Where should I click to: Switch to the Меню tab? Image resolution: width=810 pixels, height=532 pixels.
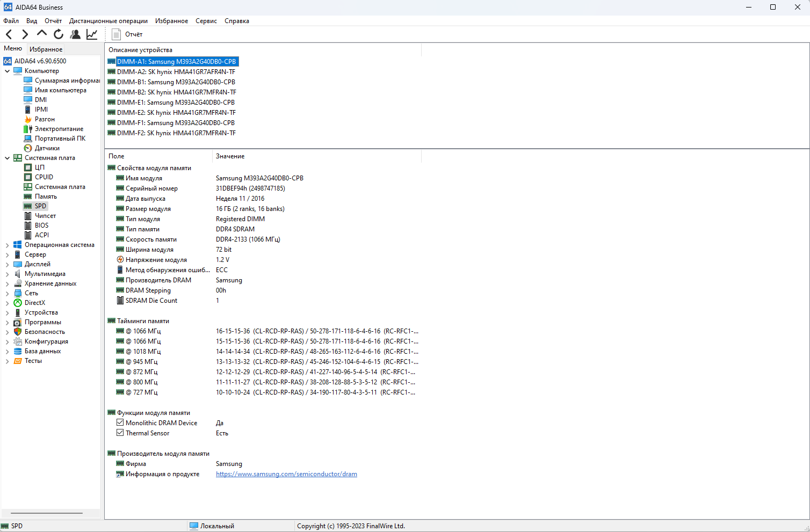coord(13,48)
